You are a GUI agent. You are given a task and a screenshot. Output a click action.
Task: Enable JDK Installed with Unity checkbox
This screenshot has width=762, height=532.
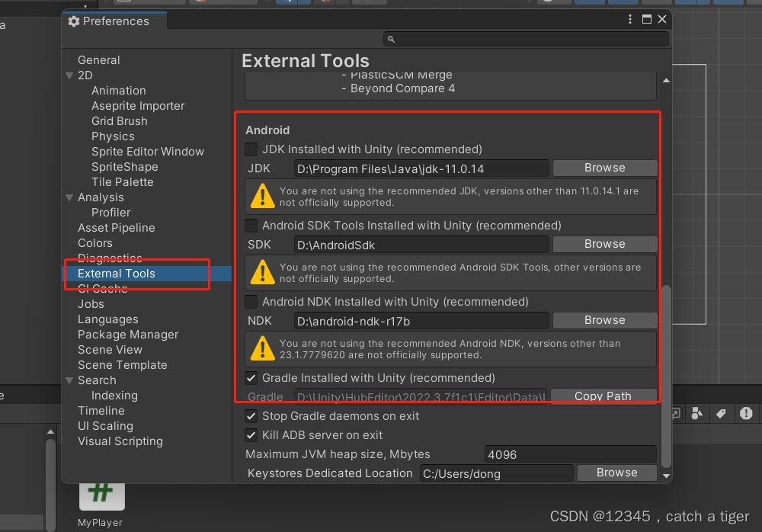[251, 149]
